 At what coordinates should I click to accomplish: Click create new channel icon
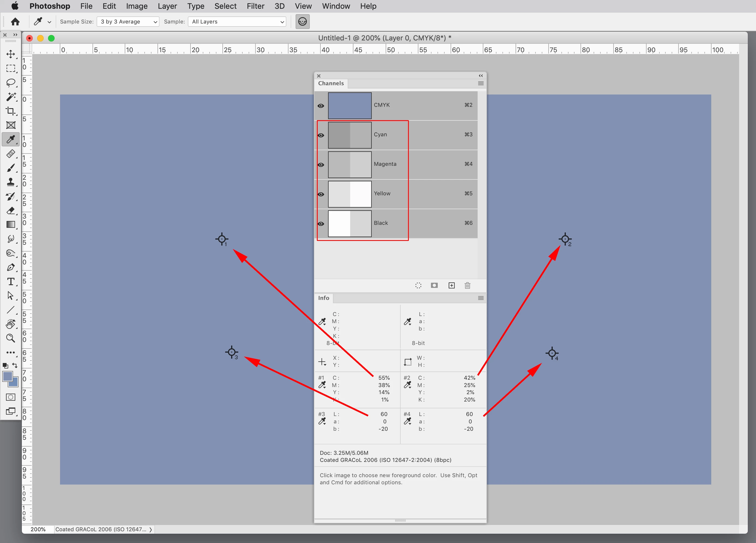pyautogui.click(x=451, y=285)
